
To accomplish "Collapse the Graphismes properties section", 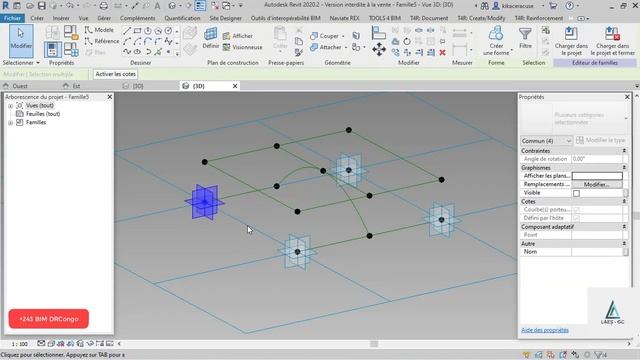I will pyautogui.click(x=624, y=168).
